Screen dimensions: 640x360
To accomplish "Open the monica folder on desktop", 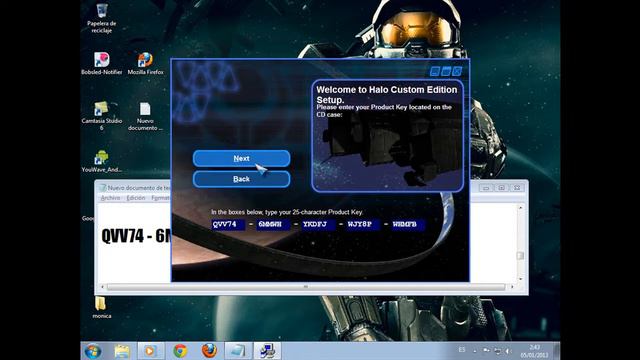I will click(101, 308).
